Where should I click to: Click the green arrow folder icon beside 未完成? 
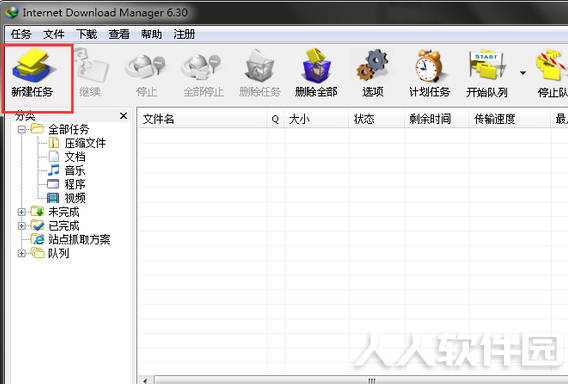37,211
